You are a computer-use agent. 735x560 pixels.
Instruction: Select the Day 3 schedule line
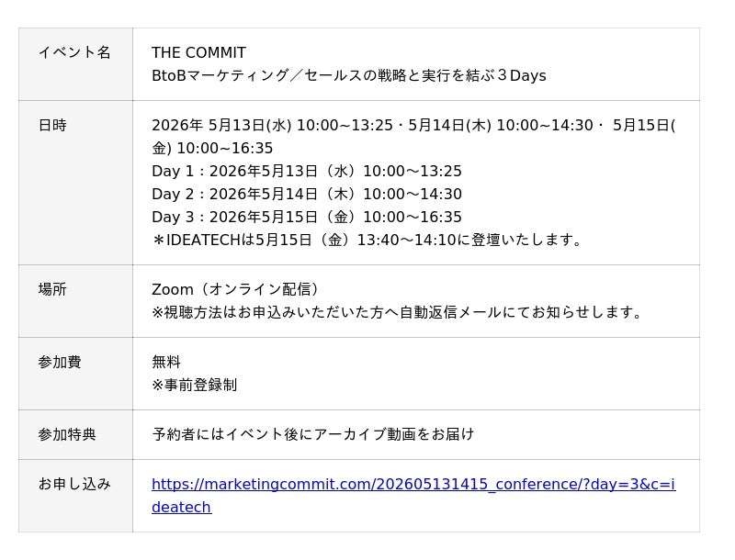pos(306,218)
